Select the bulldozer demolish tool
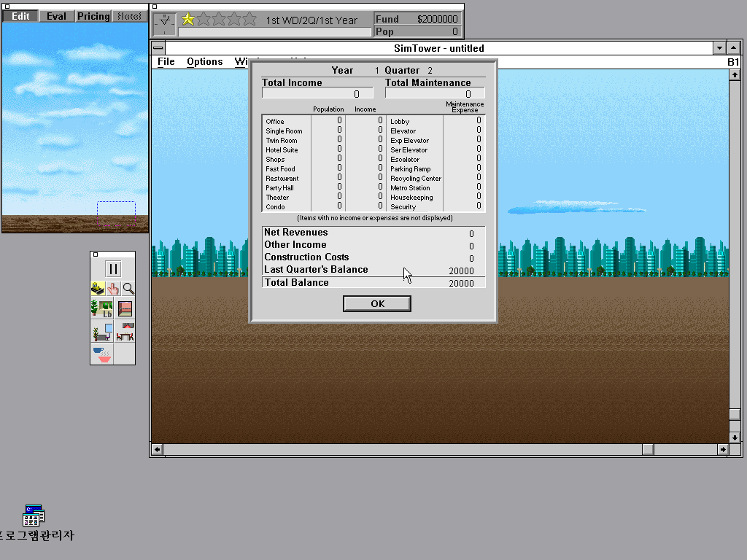 98,289
